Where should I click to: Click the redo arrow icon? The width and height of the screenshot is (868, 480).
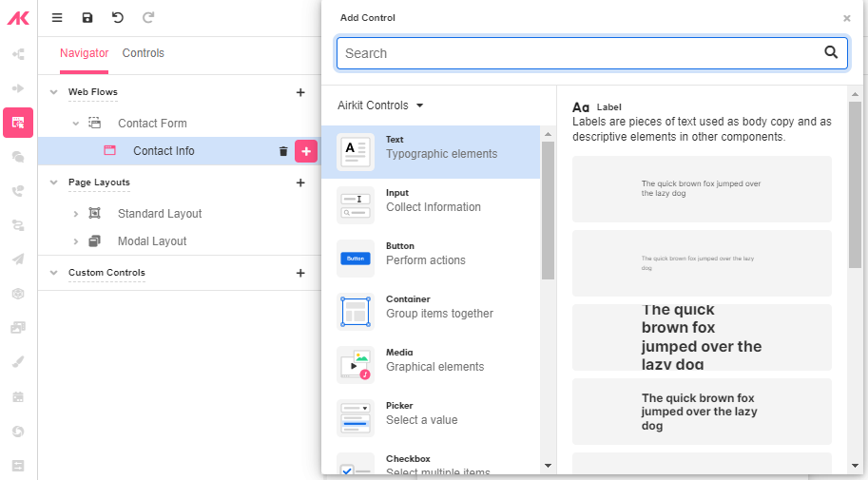(147, 18)
